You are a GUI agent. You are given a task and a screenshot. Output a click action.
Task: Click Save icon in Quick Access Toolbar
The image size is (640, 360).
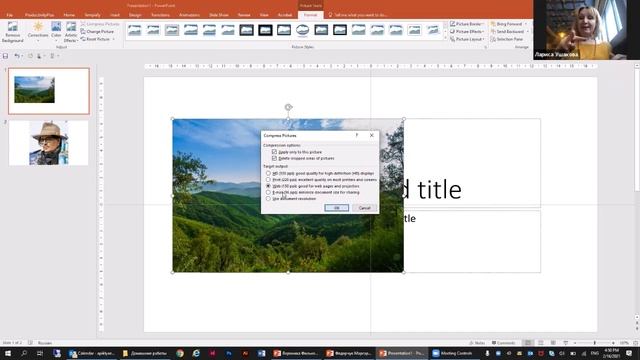[5, 56]
